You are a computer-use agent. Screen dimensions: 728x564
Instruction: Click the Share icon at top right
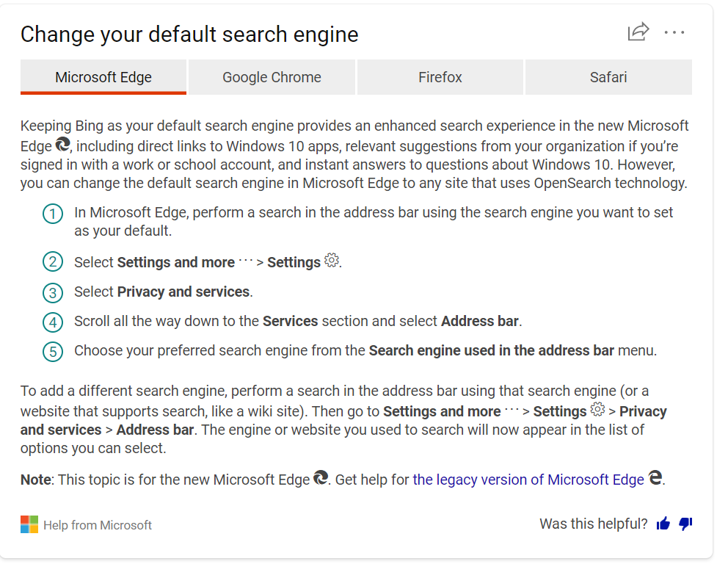(x=638, y=32)
